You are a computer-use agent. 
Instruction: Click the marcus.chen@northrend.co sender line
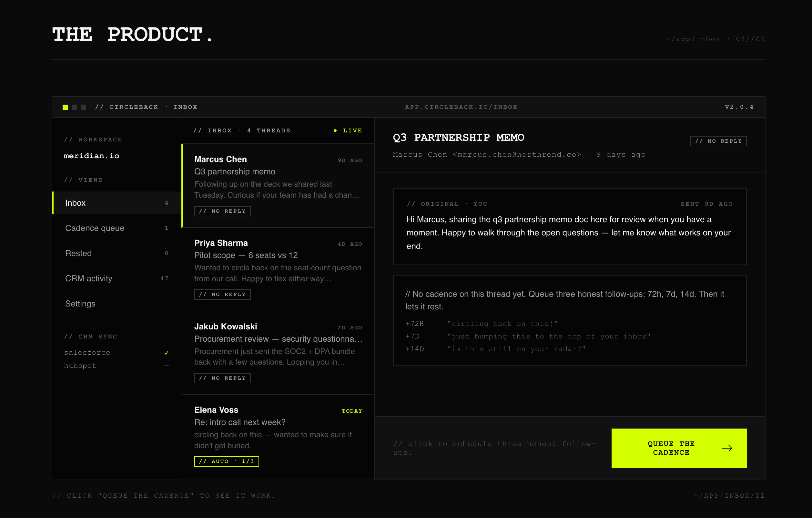(519, 155)
